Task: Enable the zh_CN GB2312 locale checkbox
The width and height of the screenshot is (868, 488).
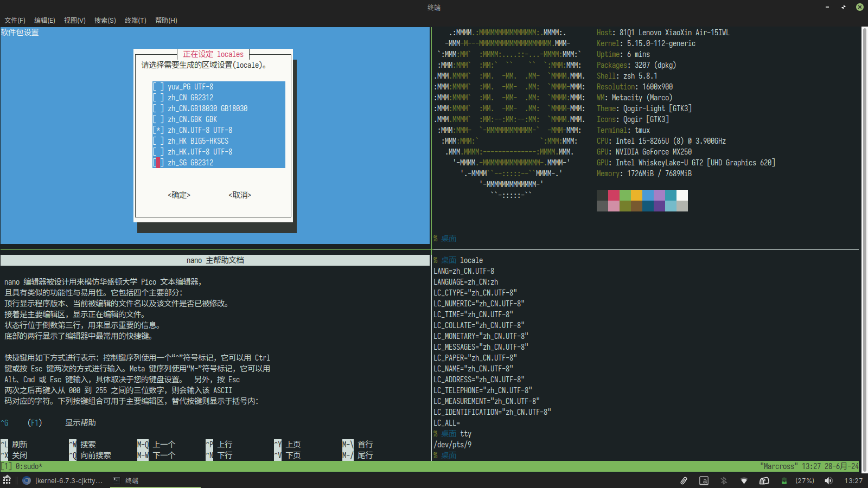Action: pyautogui.click(x=158, y=98)
